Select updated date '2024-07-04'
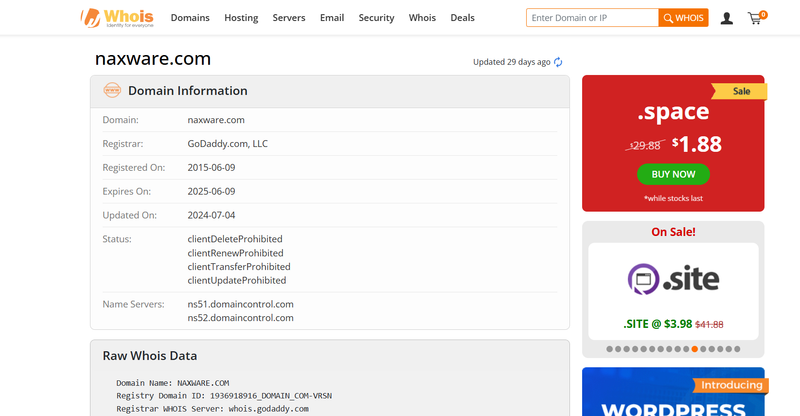 [x=211, y=215]
